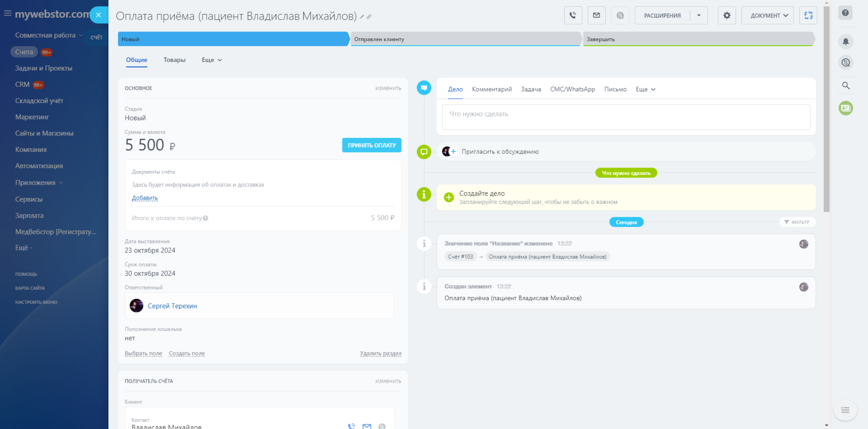The height and width of the screenshot is (429, 868).
Task: Click РАСШИРЕНИЯ button
Action: click(662, 16)
